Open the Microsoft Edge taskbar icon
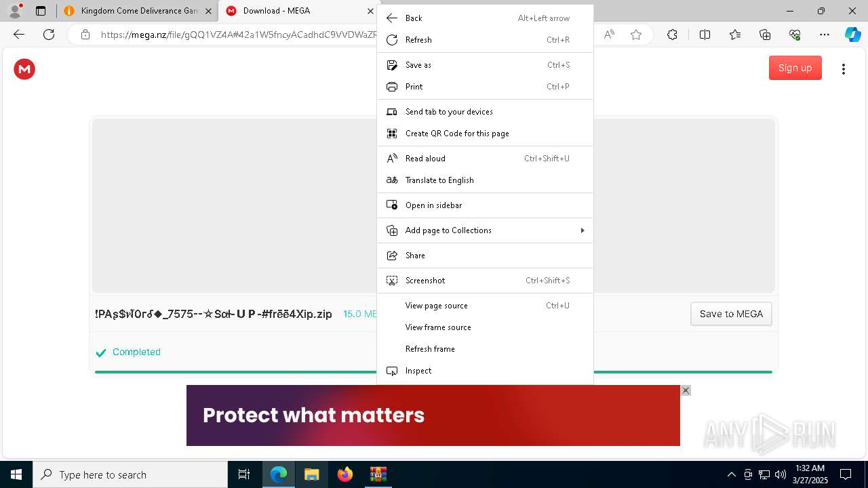This screenshot has height=488, width=868. pyautogui.click(x=279, y=474)
